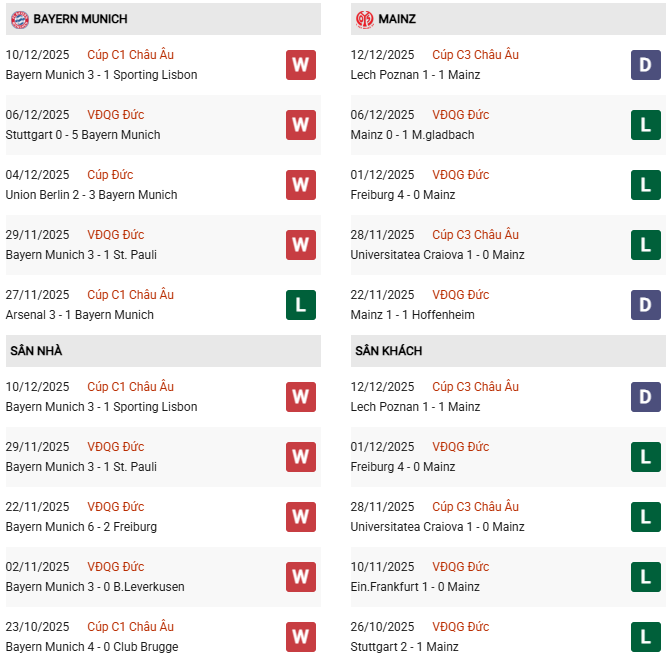The width and height of the screenshot is (666, 661).
Task: Click L badge for Stuttgart 2 - 1 Mainz
Action: coord(646,637)
